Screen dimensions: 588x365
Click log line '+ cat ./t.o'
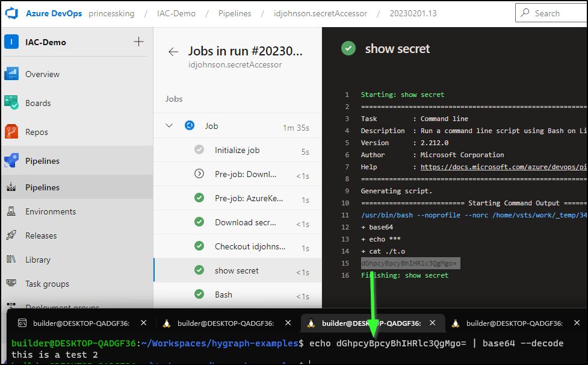(383, 251)
